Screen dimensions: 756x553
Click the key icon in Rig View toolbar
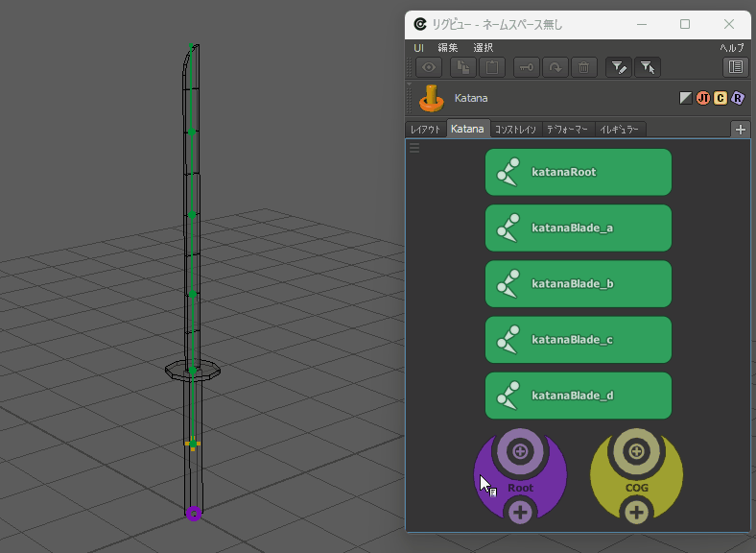click(x=527, y=67)
